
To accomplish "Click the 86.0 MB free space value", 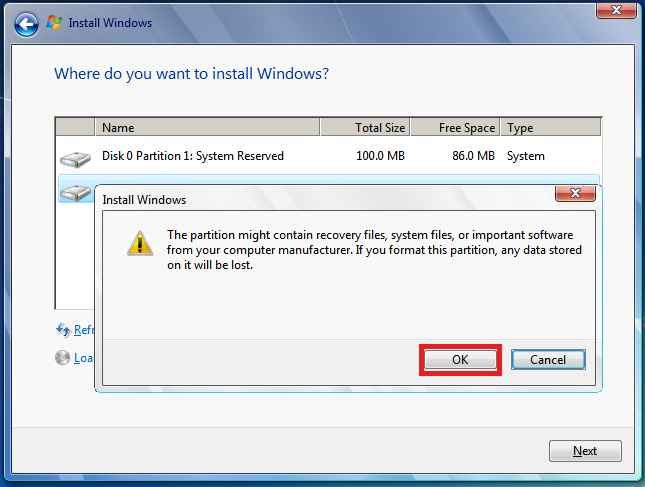I will pos(473,156).
